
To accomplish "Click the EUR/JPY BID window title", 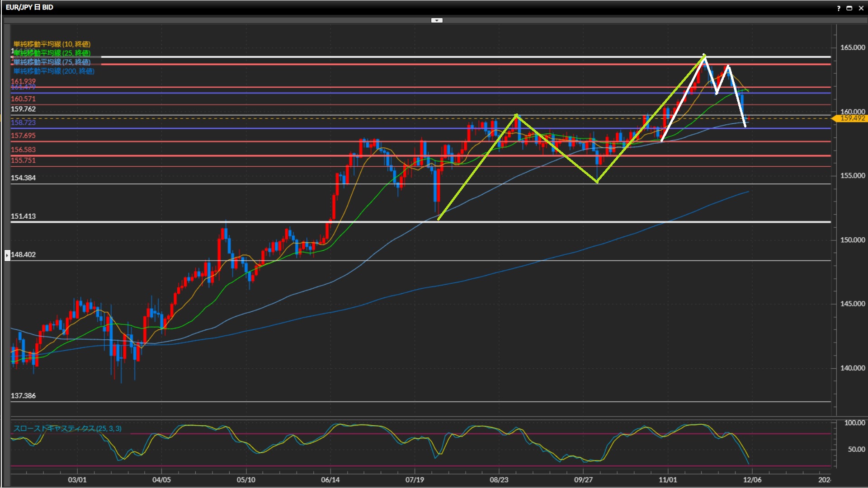I will coord(30,7).
